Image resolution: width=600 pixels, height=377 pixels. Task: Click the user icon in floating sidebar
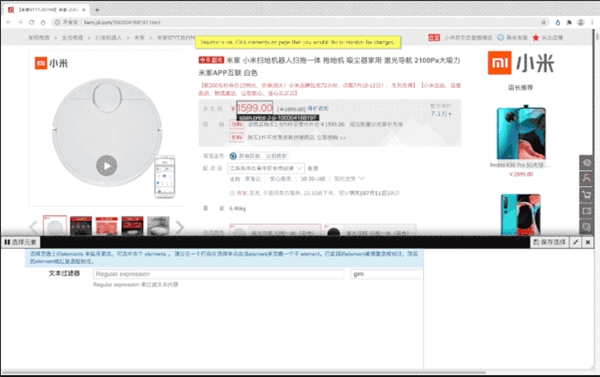coord(587,179)
